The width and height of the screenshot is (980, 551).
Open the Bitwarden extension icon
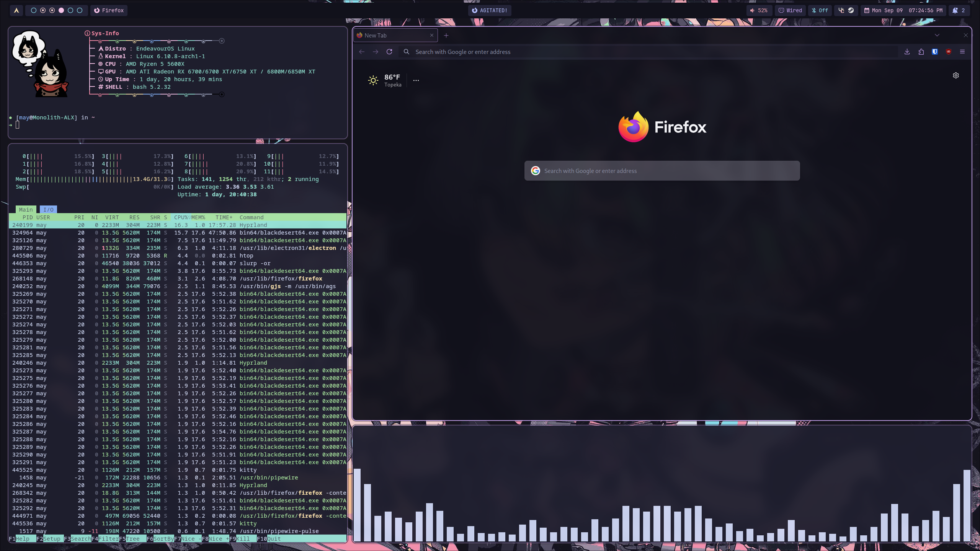935,52
